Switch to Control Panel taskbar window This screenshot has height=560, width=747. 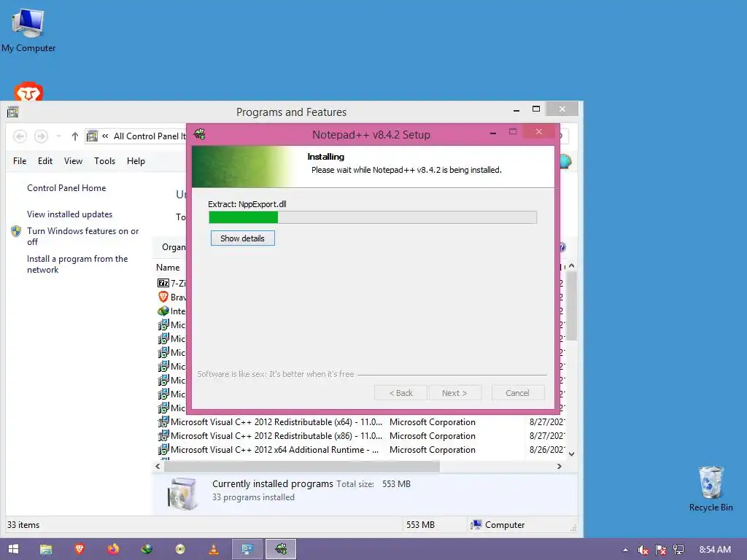point(247,549)
